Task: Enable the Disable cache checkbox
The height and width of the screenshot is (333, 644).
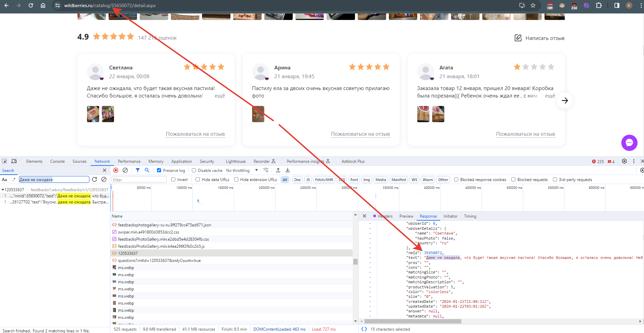Action: coord(194,170)
